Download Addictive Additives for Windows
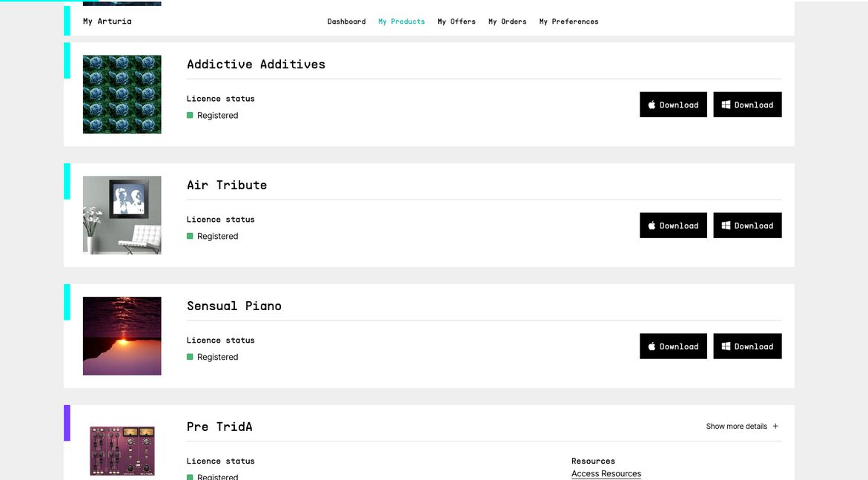This screenshot has width=868, height=480. [747, 105]
